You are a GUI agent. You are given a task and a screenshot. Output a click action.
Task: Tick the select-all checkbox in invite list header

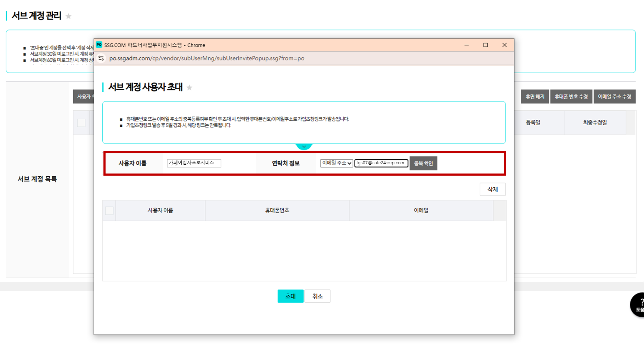pos(109,211)
